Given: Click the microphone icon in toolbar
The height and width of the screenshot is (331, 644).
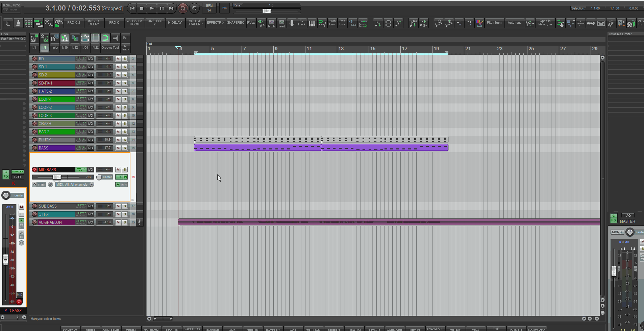Looking at the screenshot, I should 292,23.
